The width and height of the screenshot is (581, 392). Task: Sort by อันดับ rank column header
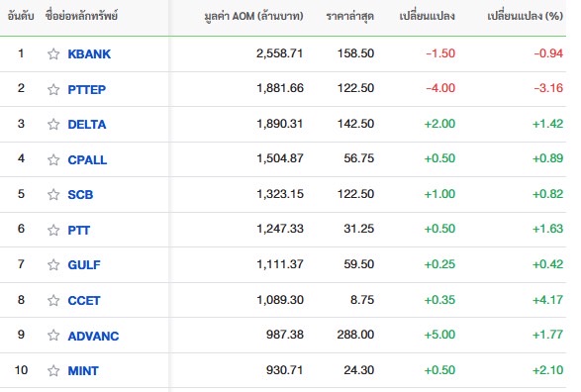coord(21,16)
